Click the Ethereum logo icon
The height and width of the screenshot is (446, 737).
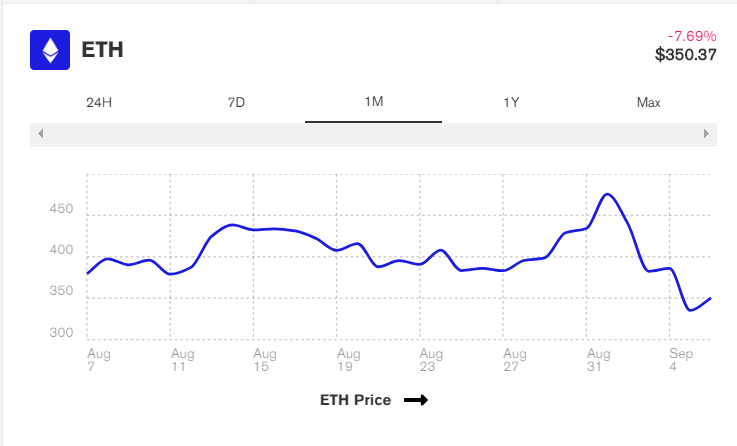click(49, 50)
